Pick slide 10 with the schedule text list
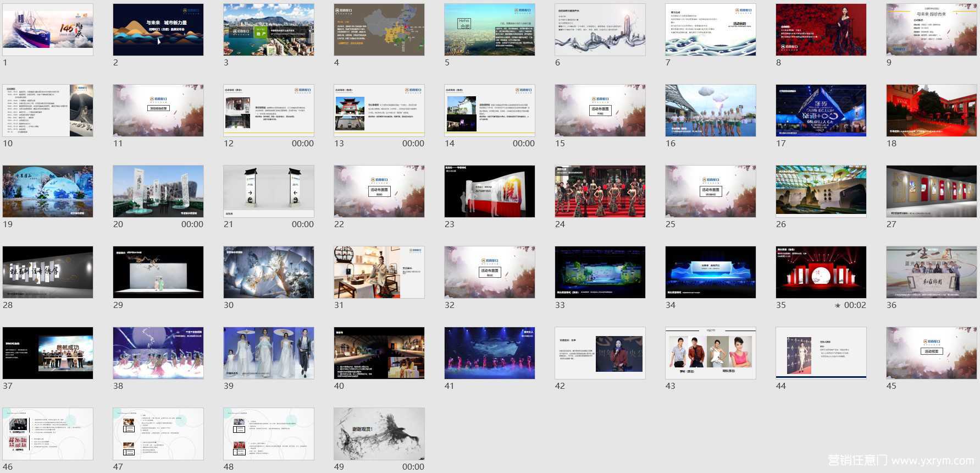This screenshot has width=980, height=473. (48, 111)
